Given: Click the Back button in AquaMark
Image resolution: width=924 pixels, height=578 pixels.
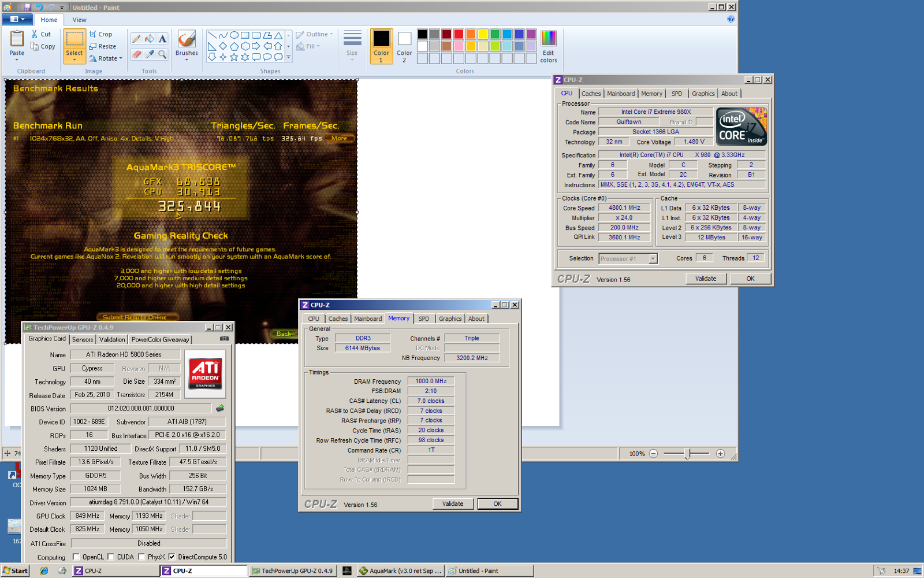Looking at the screenshot, I should tap(284, 334).
